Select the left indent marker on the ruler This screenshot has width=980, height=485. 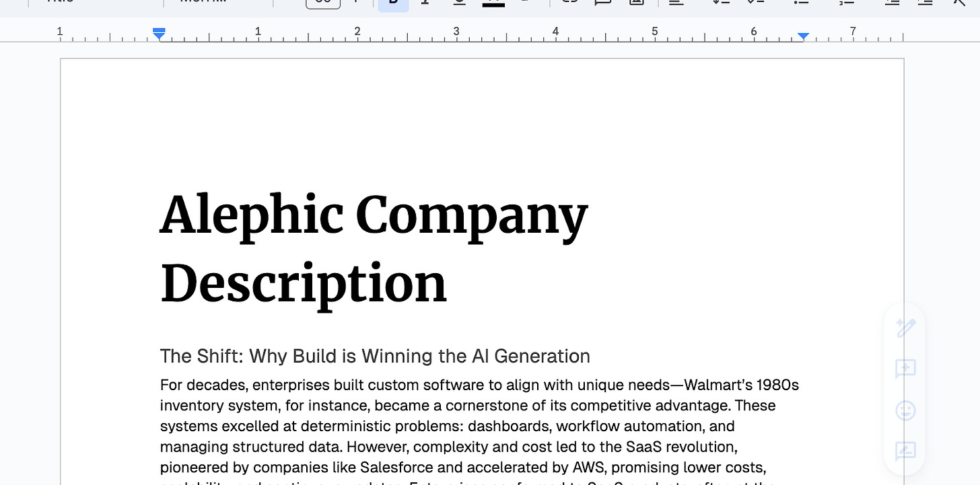159,34
